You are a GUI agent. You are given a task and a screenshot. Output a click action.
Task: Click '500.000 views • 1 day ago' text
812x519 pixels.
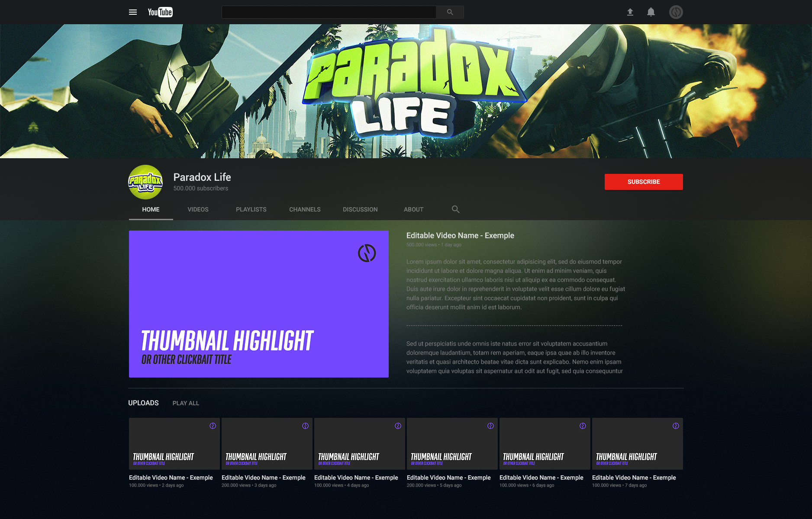pyautogui.click(x=434, y=245)
